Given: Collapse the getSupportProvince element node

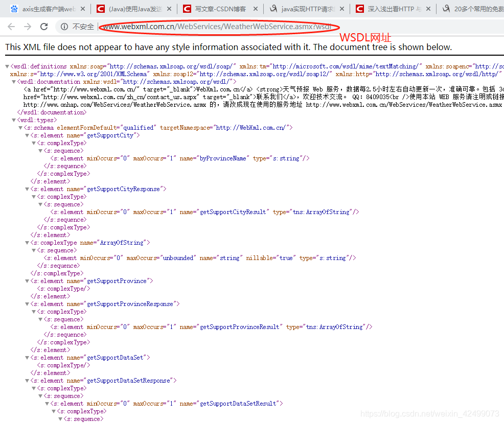Looking at the screenshot, I should tap(27, 281).
